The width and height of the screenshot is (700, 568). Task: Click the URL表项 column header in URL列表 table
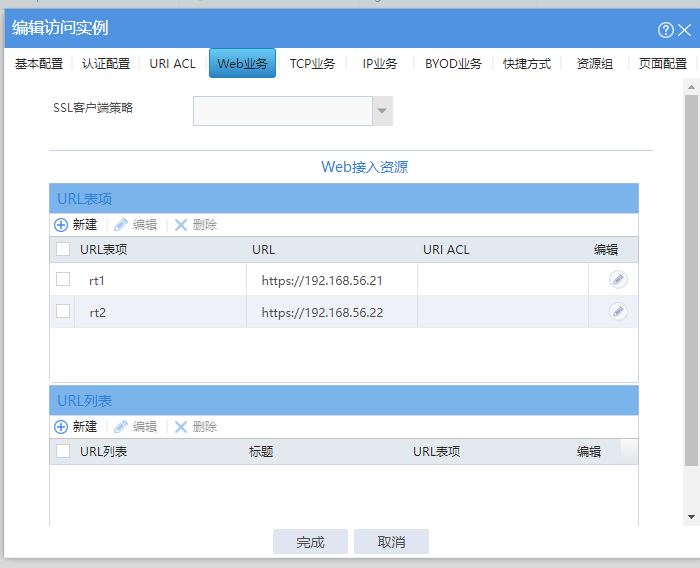436,451
